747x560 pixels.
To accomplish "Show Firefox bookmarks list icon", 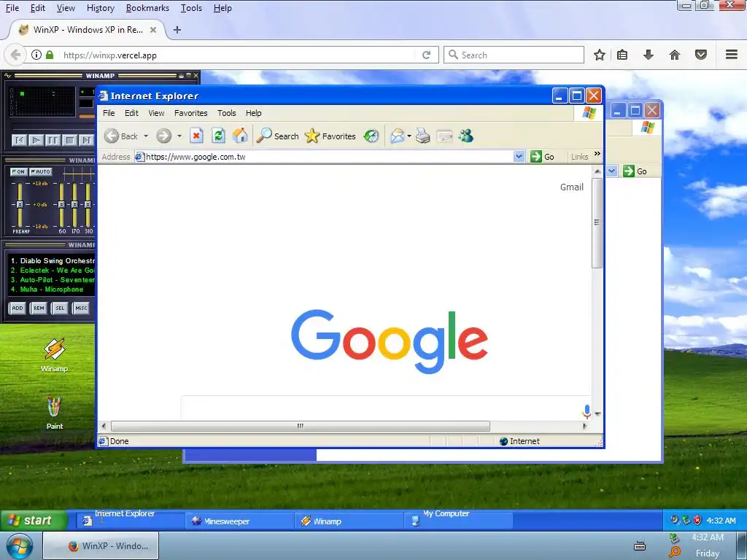I will pyautogui.click(x=622, y=55).
